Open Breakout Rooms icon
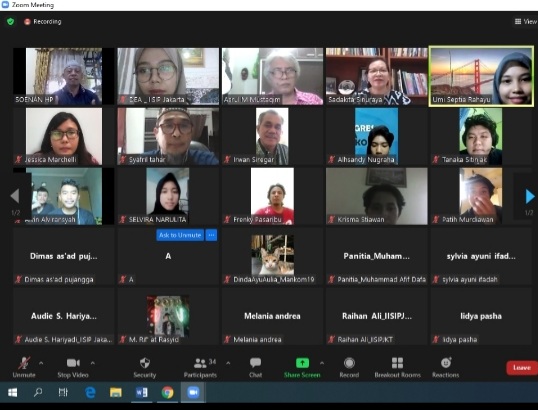The image size is (538, 410). coord(397,363)
